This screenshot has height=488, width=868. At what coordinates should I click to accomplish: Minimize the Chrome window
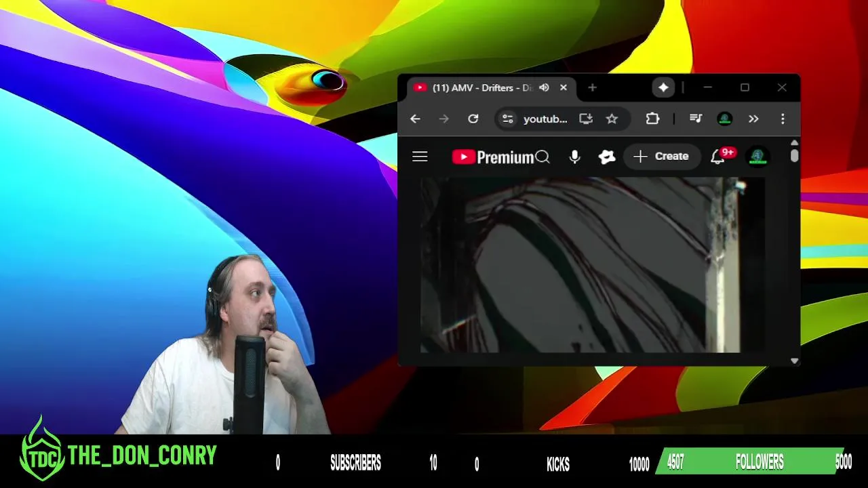(707, 87)
